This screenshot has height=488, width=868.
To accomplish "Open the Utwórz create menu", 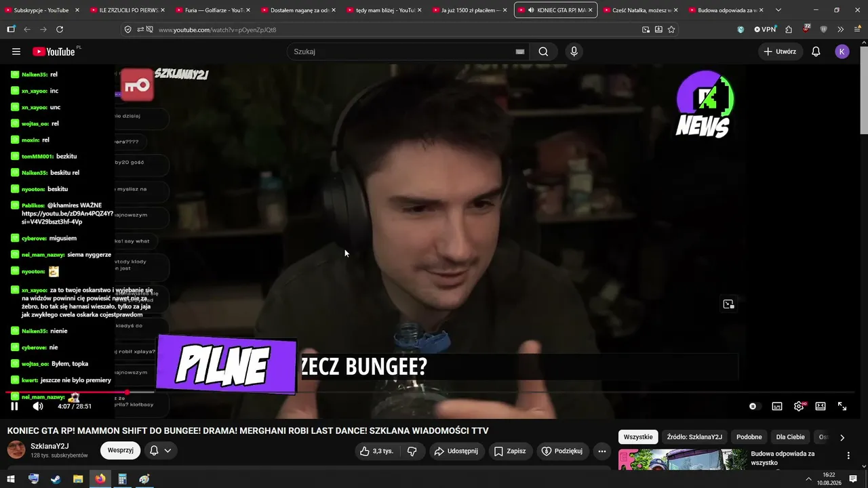I will pyautogui.click(x=781, y=52).
